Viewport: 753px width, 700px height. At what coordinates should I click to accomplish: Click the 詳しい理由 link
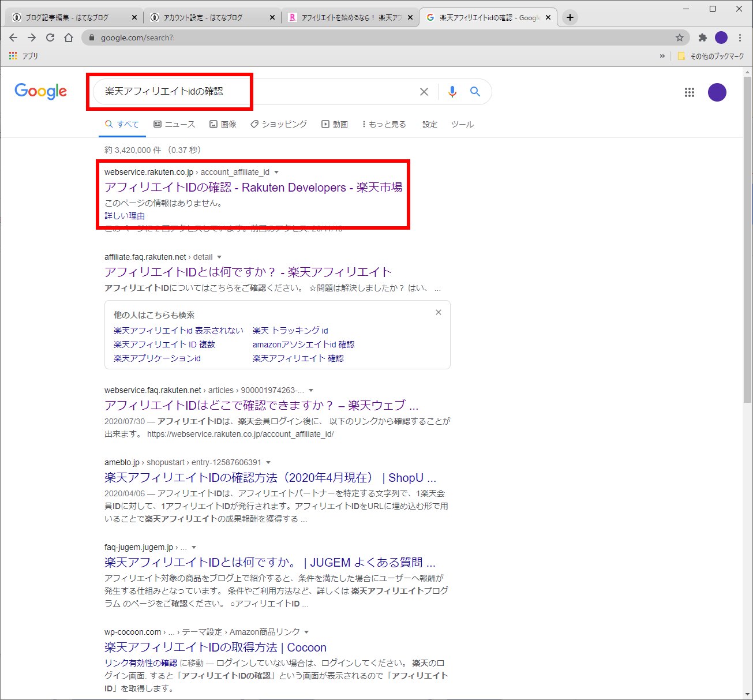click(x=125, y=216)
